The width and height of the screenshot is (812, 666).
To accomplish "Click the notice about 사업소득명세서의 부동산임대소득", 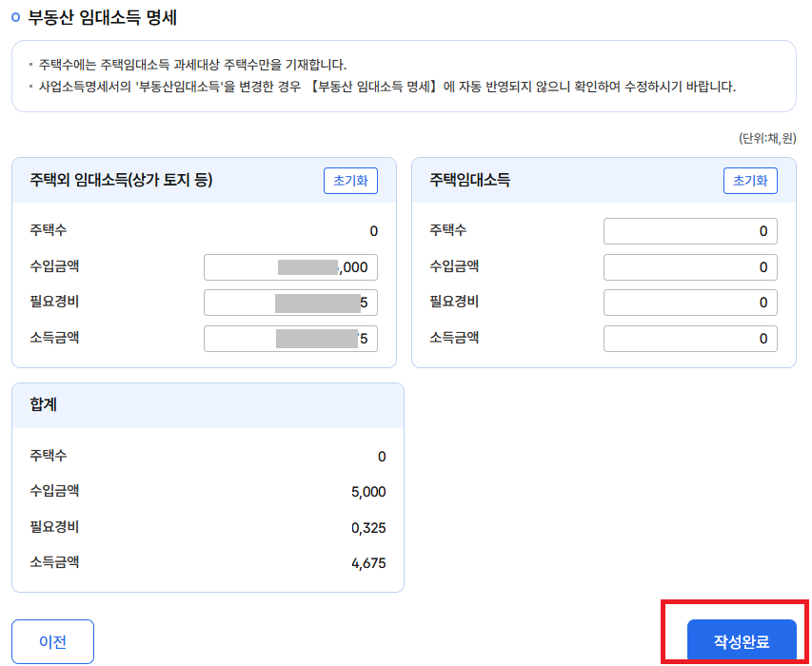I will coord(387,86).
